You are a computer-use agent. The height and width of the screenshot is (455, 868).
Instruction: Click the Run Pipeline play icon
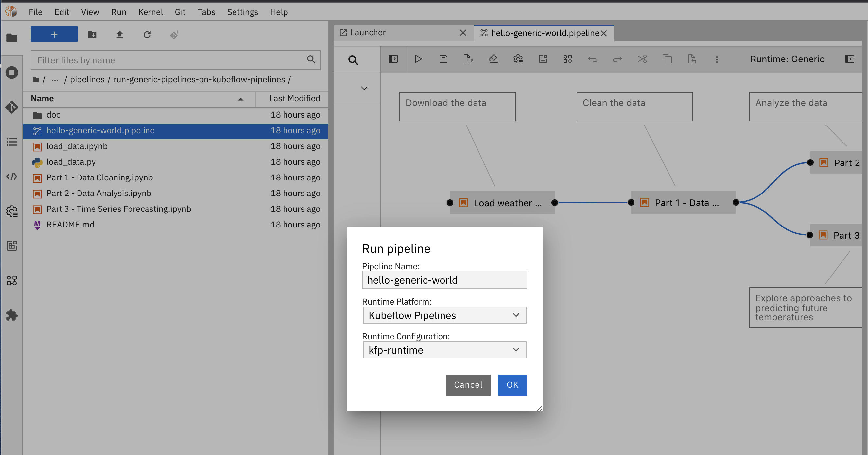pyautogui.click(x=418, y=59)
